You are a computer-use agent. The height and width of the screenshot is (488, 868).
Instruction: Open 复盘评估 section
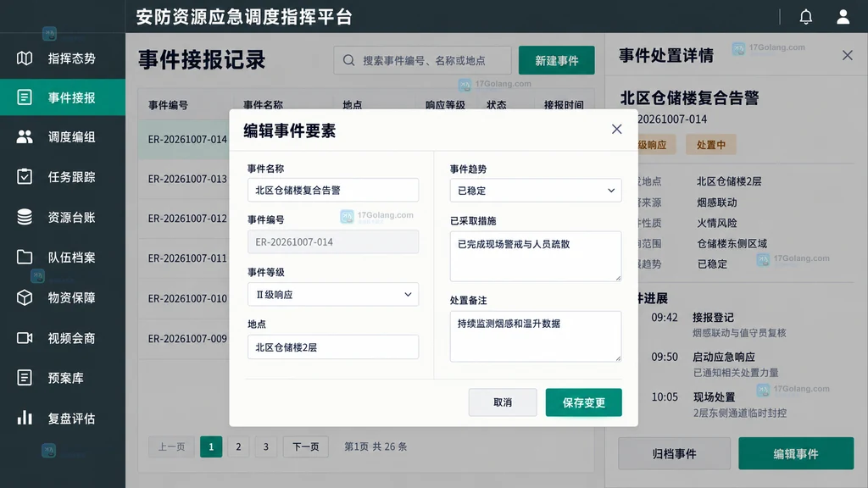[63, 418]
